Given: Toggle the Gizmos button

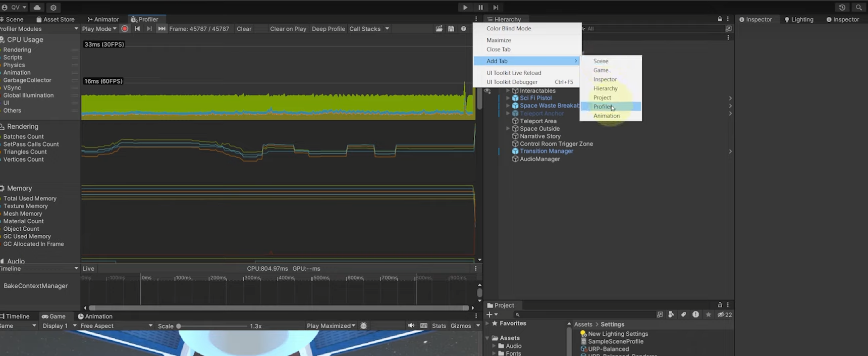Looking at the screenshot, I should [461, 326].
